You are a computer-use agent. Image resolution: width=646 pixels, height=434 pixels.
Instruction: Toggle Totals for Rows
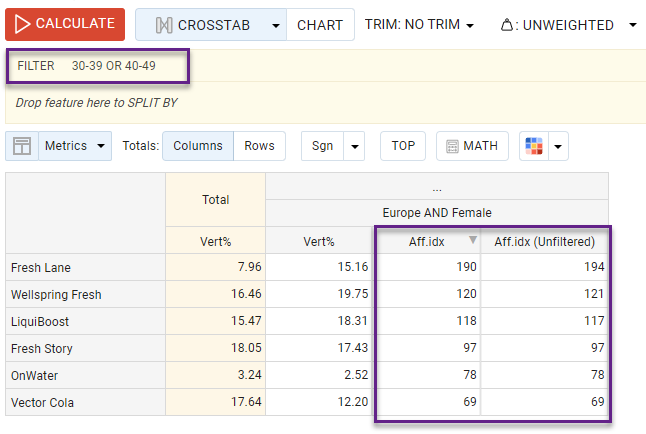pyautogui.click(x=259, y=146)
